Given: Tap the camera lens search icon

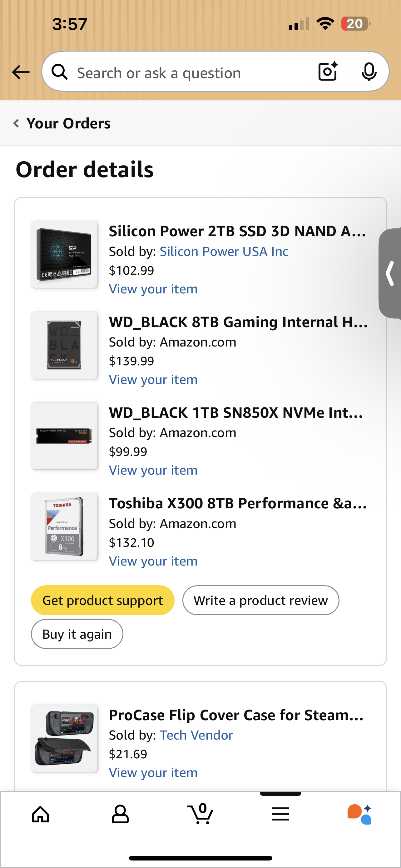Looking at the screenshot, I should [x=328, y=72].
